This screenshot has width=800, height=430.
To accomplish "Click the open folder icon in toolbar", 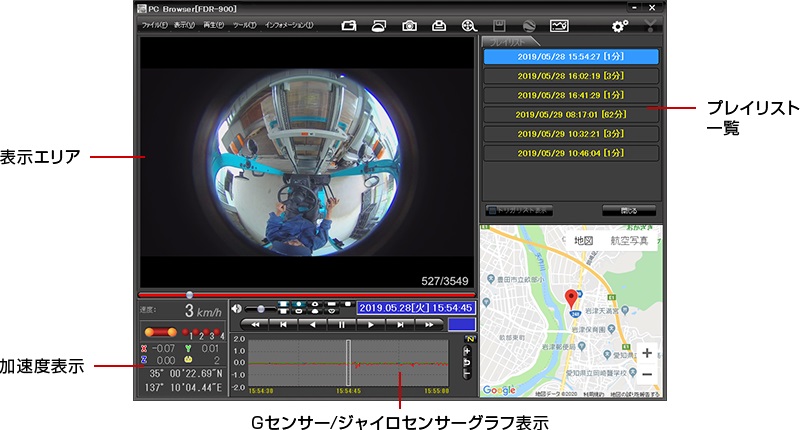I will pos(348,25).
